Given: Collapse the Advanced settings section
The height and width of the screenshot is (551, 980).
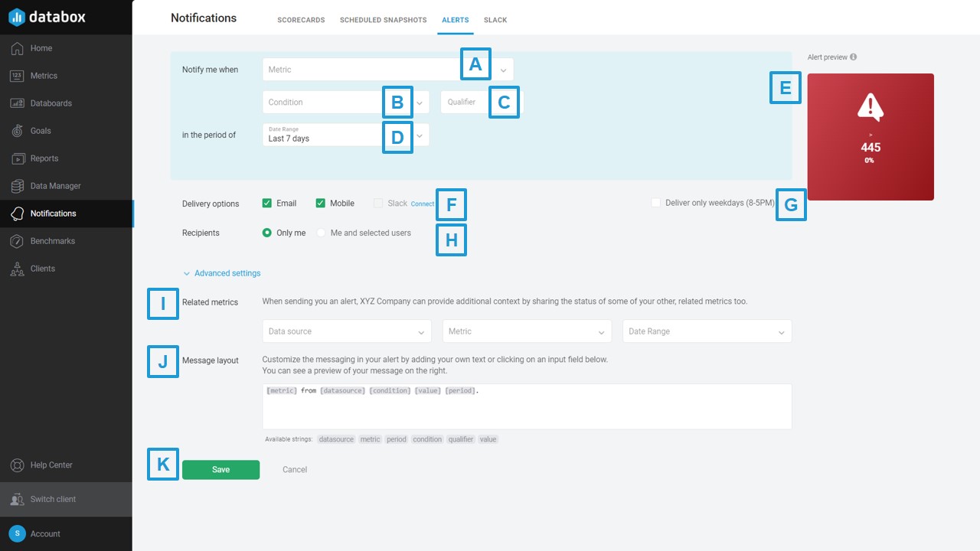Looking at the screenshot, I should (x=221, y=273).
